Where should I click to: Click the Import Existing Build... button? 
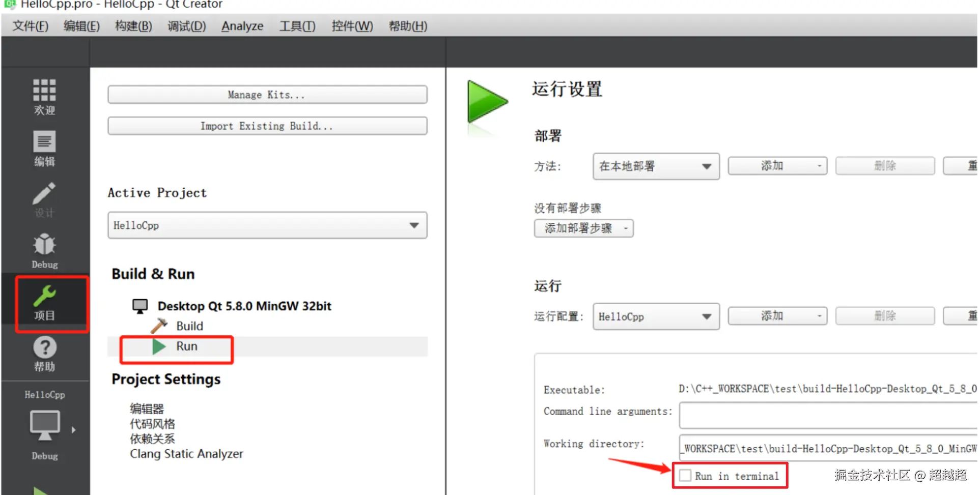coord(267,126)
